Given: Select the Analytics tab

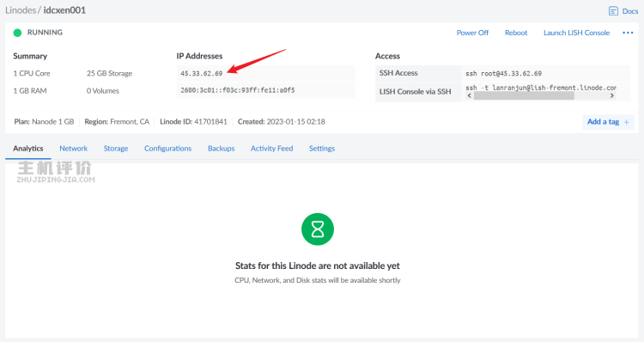Looking at the screenshot, I should [28, 149].
